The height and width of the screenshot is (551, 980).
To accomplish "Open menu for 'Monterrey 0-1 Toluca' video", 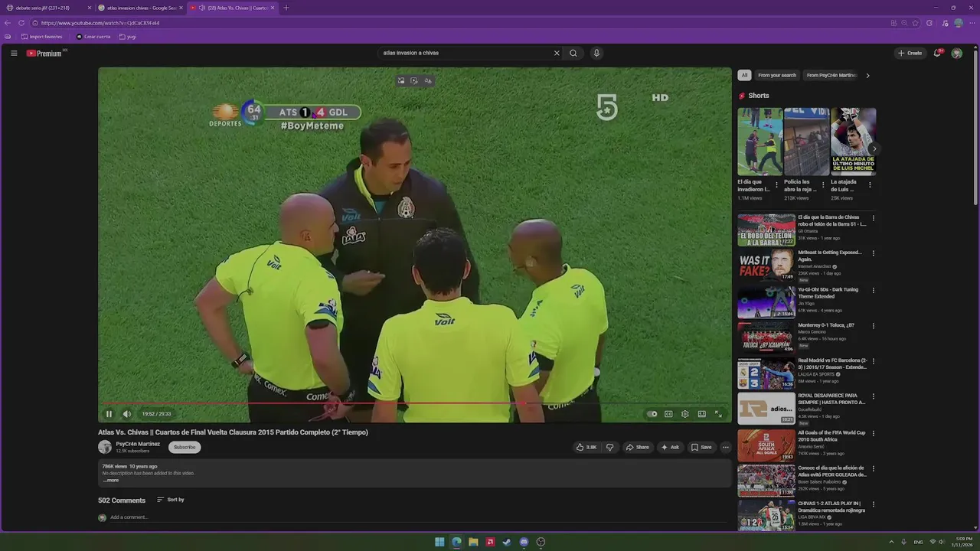I will click(874, 326).
